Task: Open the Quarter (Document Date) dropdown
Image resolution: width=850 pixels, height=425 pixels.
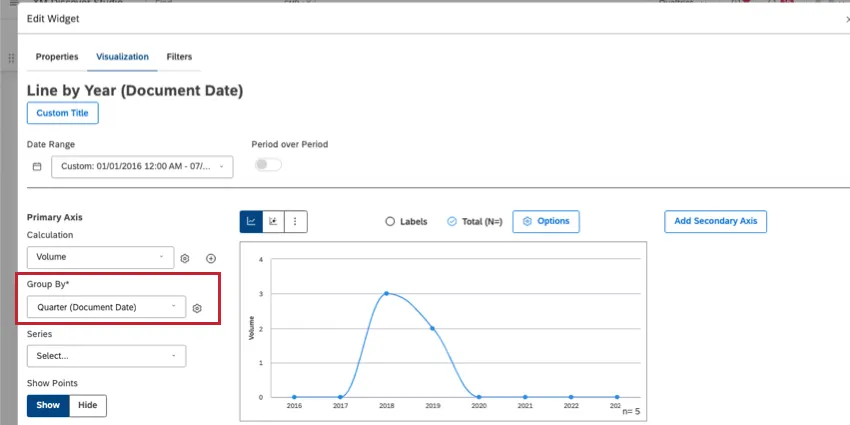Action: pyautogui.click(x=106, y=307)
